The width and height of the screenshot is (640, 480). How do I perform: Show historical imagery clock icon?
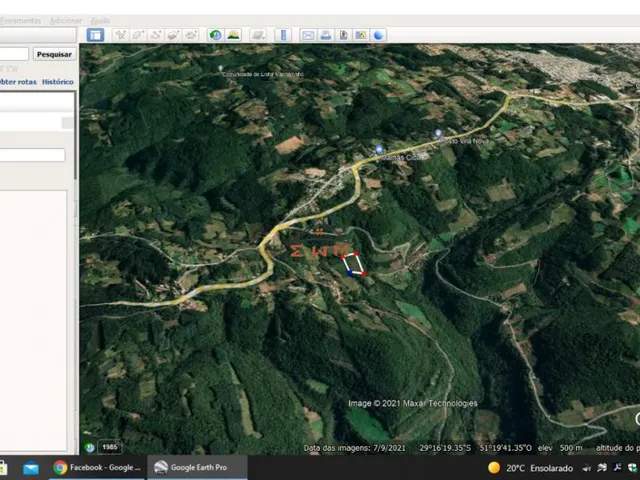216,35
